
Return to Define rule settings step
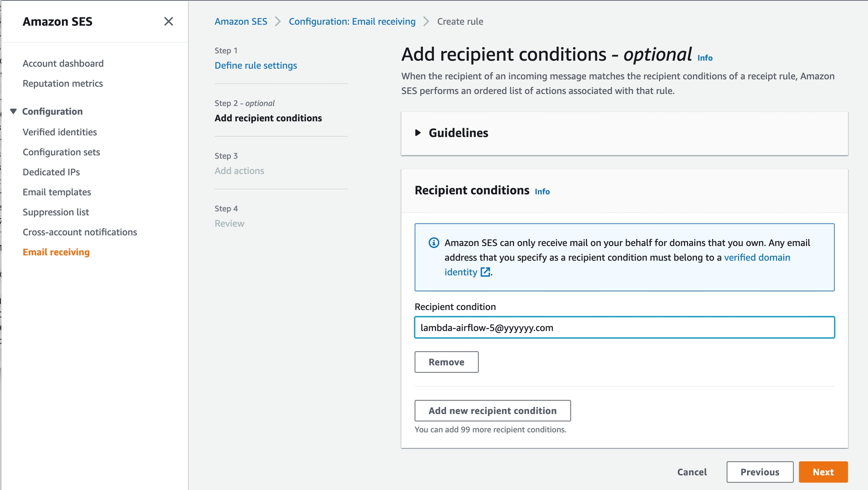tap(255, 66)
